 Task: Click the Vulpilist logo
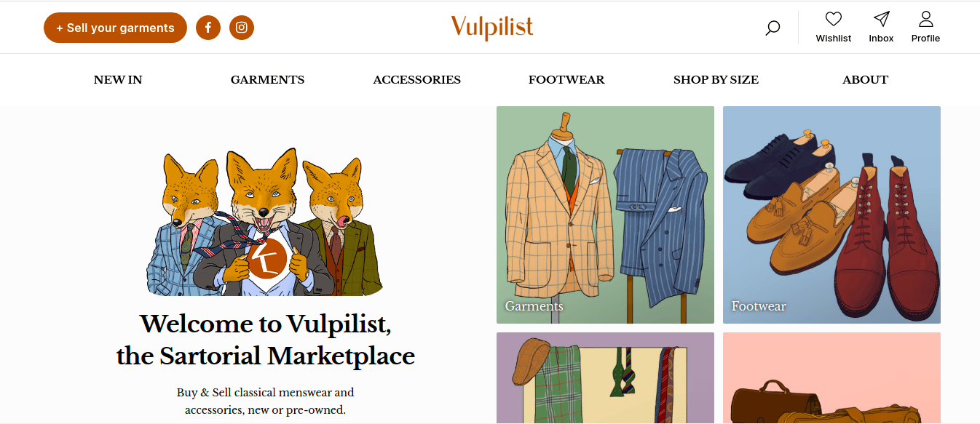[491, 27]
